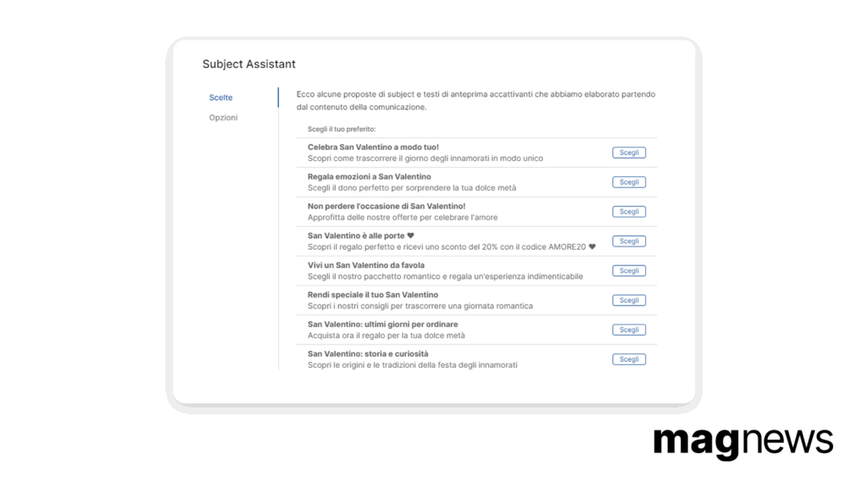Click the heart icon after code AMORE20
868x488 pixels.
[x=593, y=247]
